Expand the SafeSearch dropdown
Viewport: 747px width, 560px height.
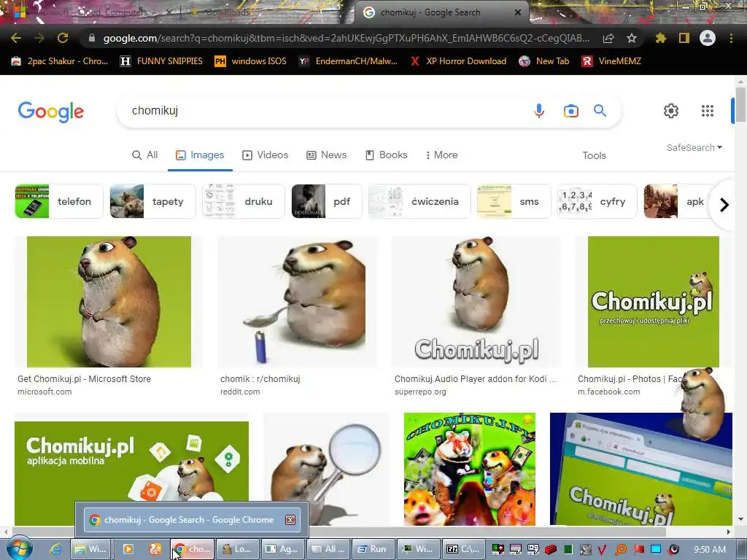694,147
